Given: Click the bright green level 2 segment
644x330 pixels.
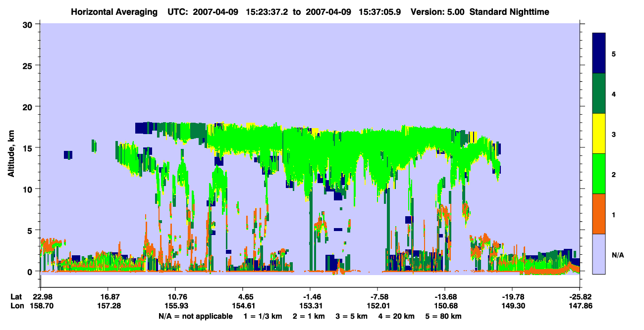Looking at the screenshot, I should [x=599, y=174].
